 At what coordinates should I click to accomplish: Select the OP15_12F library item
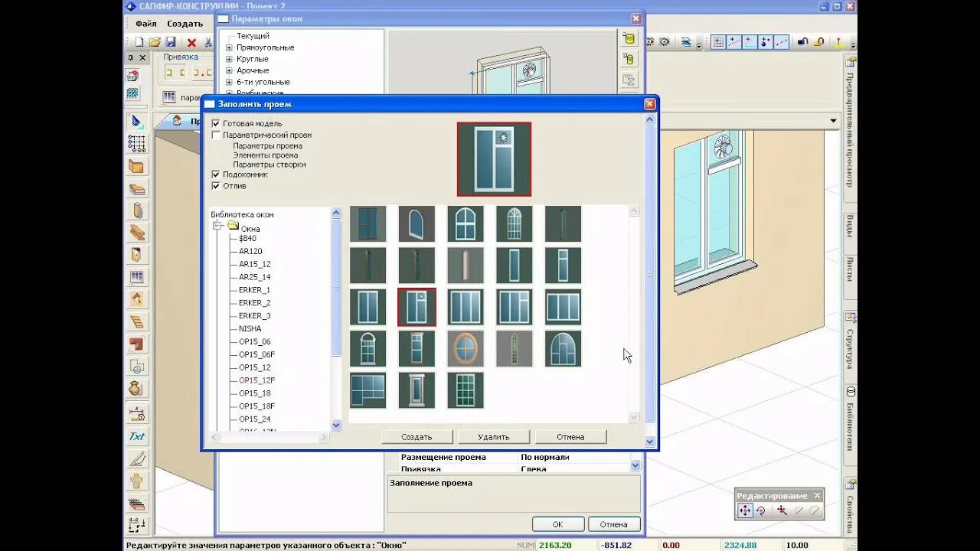pos(256,380)
